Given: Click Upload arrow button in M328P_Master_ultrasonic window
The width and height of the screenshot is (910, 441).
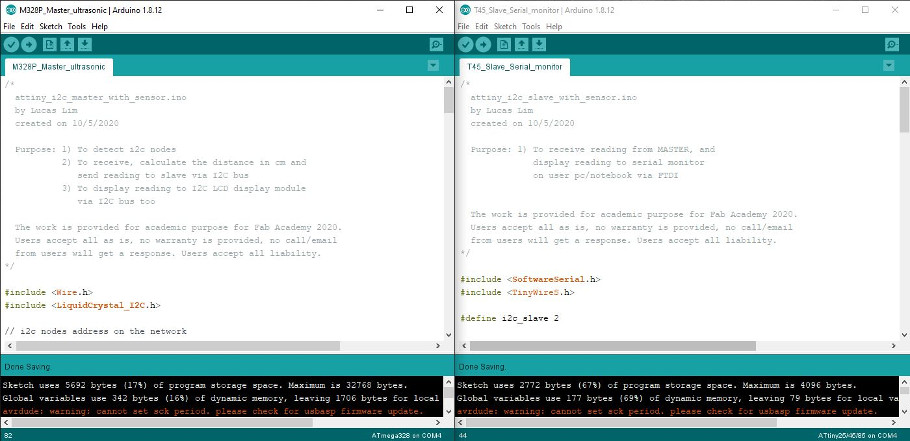Looking at the screenshot, I should click(x=29, y=45).
